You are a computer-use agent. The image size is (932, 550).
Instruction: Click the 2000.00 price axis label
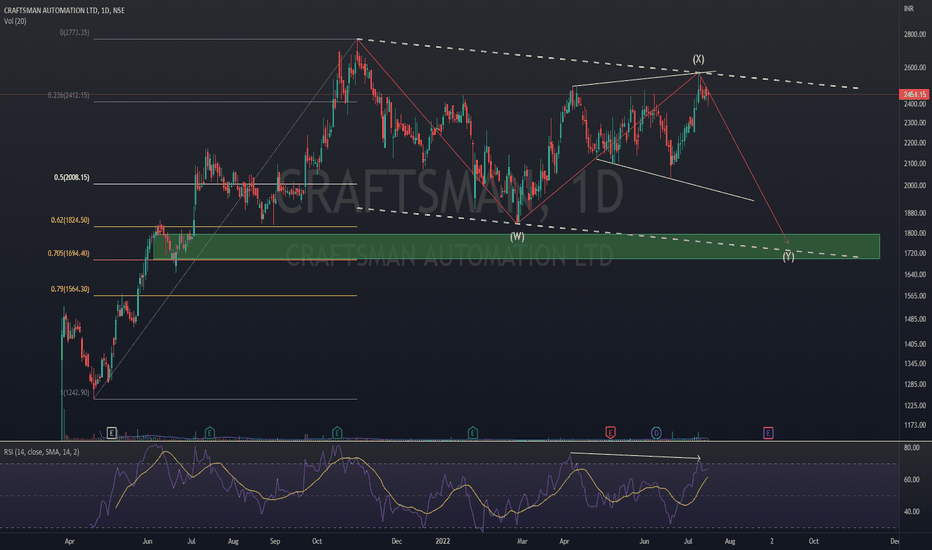[x=915, y=186]
